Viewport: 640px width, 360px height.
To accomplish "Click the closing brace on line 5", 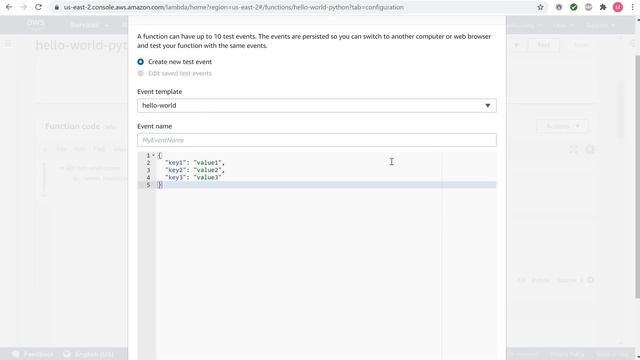I will click(160, 185).
